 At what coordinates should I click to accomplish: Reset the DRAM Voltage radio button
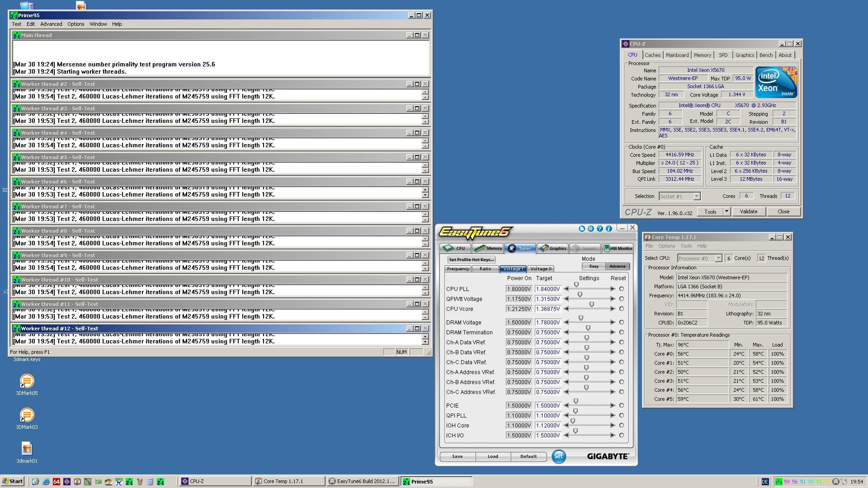[x=622, y=323]
